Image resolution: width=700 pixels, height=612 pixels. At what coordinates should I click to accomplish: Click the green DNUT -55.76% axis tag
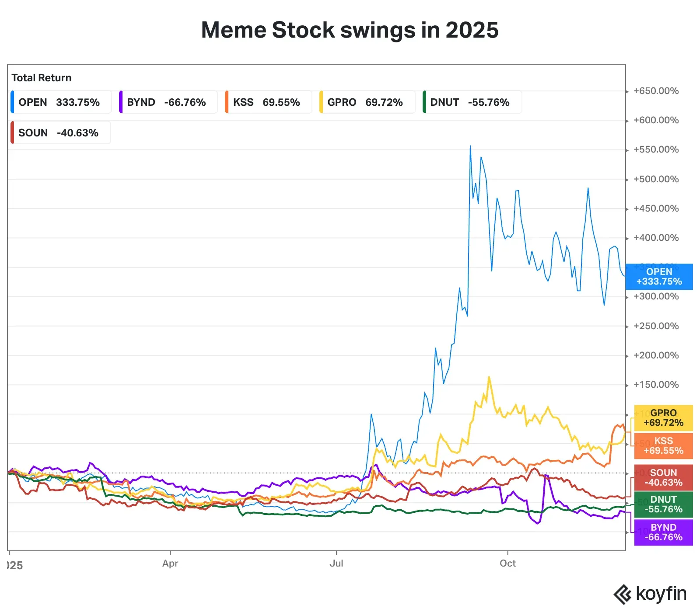click(663, 504)
